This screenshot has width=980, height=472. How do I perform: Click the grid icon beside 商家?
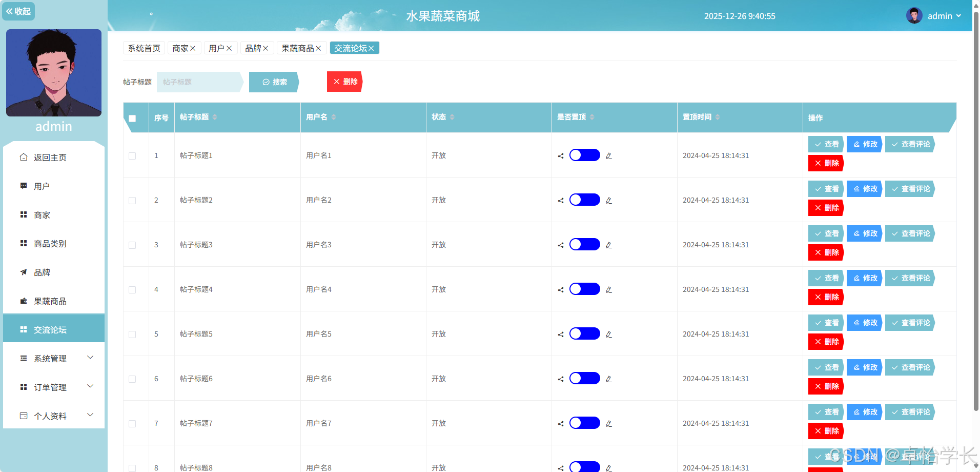point(24,214)
